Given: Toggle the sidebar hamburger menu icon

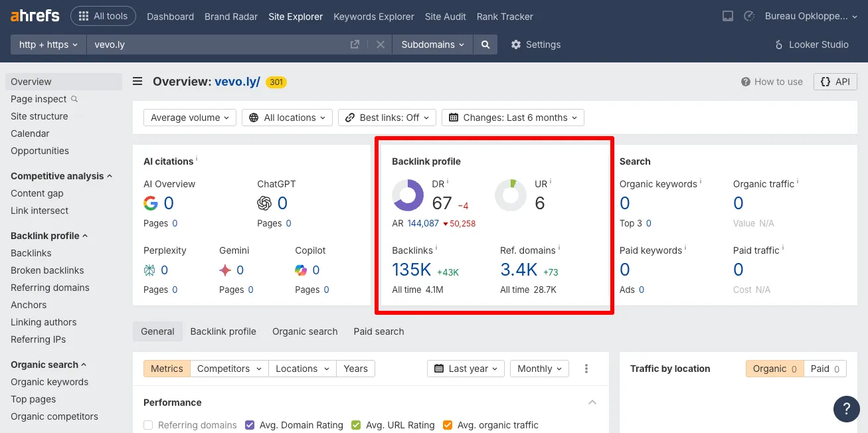Looking at the screenshot, I should pyautogui.click(x=137, y=82).
